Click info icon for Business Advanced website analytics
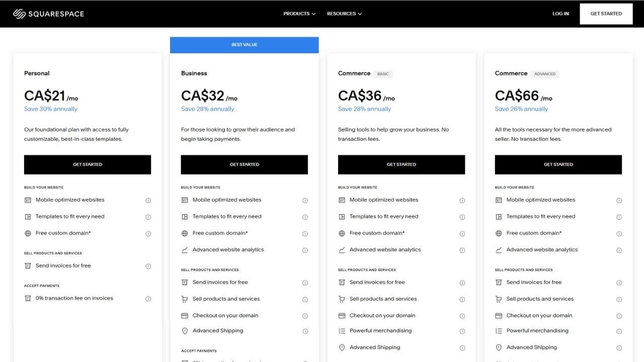The height and width of the screenshot is (362, 644). click(305, 250)
